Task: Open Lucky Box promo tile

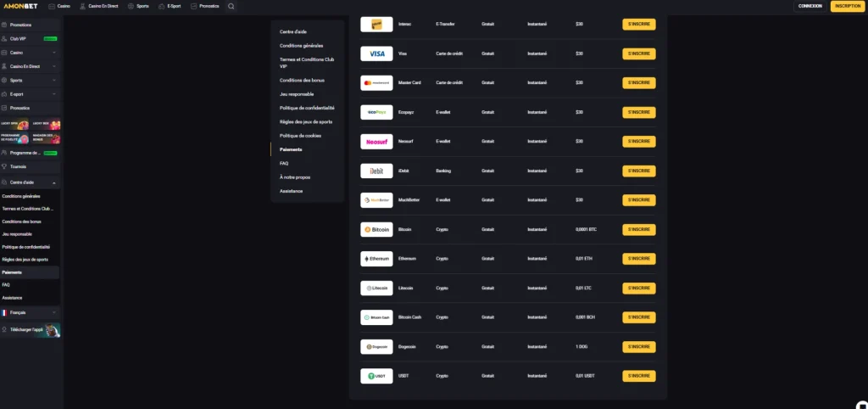Action: click(x=46, y=125)
